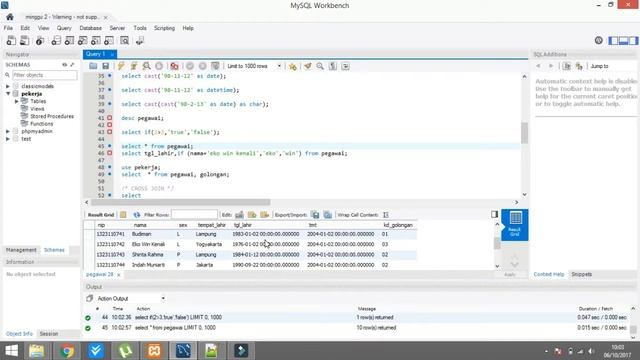This screenshot has width=640, height=360.
Task: Toggle invisible characters display
Action: (x=333, y=66)
